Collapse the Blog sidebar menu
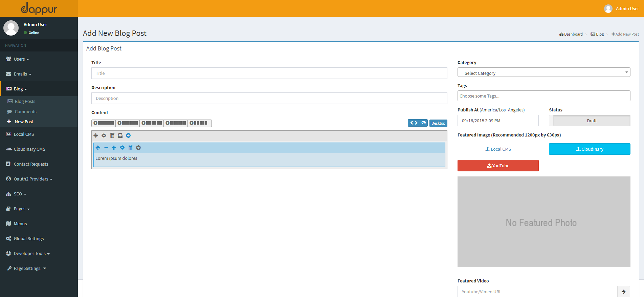This screenshot has width=644, height=297. [x=39, y=89]
